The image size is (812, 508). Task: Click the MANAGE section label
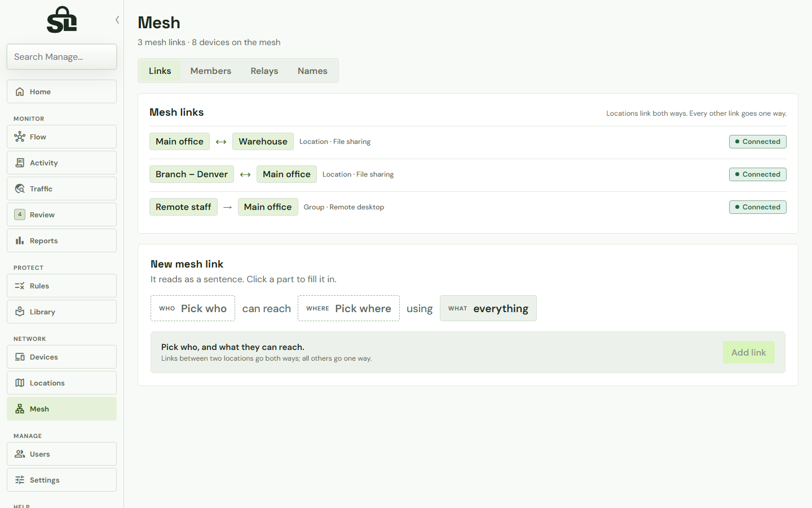coord(28,436)
